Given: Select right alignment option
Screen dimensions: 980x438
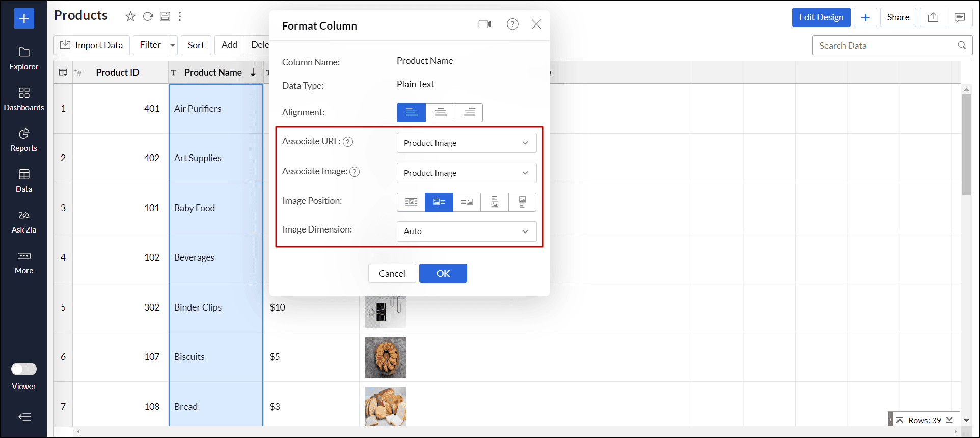Looking at the screenshot, I should pyautogui.click(x=469, y=112).
